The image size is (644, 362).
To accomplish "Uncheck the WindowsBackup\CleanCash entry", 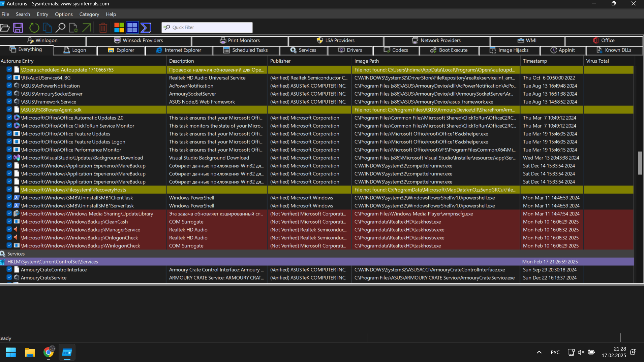I will (x=9, y=222).
